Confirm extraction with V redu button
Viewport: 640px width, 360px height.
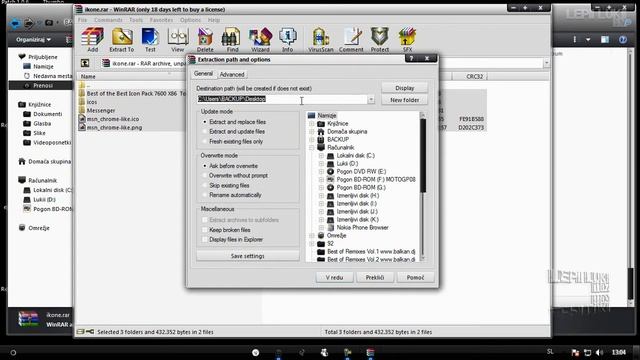click(x=334, y=277)
